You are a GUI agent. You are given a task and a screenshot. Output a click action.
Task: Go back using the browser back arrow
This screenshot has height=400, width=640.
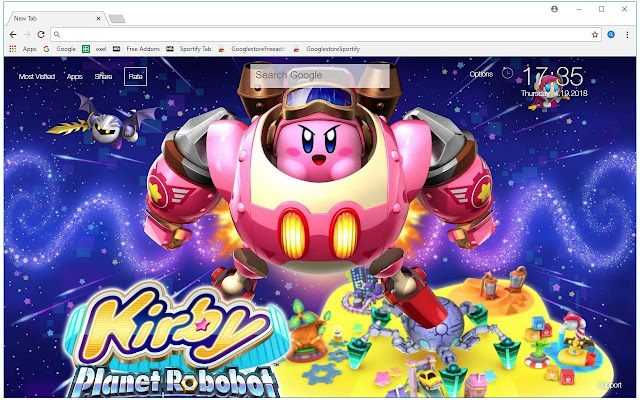(x=13, y=35)
